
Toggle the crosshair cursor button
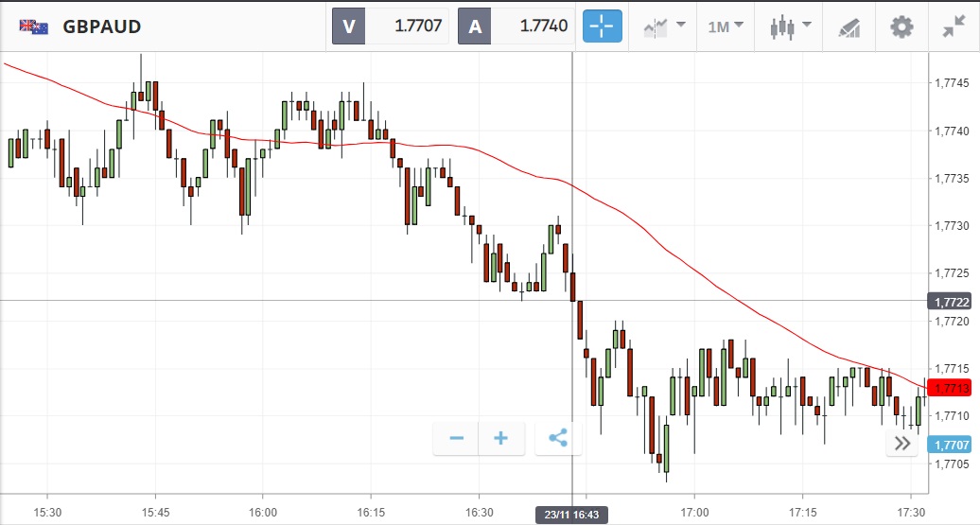(603, 26)
